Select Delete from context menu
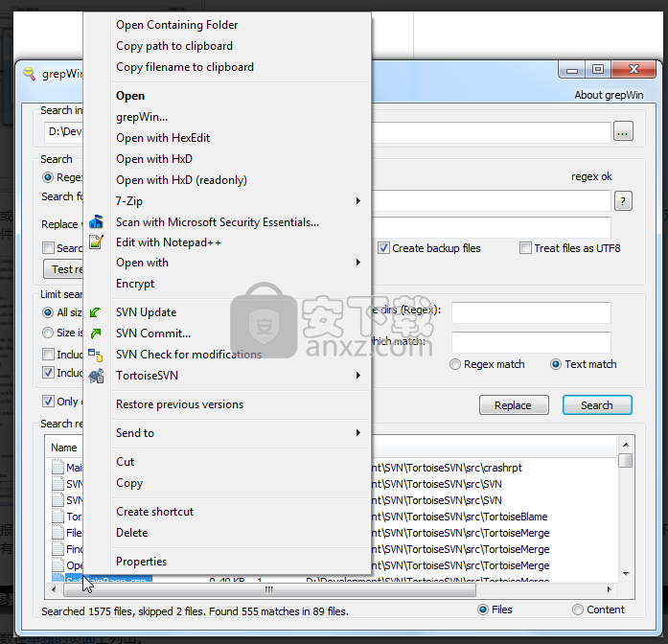This screenshot has height=644, width=668. coord(131,533)
